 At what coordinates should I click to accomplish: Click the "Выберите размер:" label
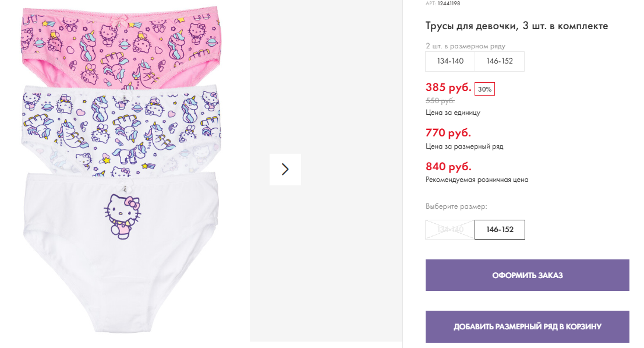tap(456, 206)
